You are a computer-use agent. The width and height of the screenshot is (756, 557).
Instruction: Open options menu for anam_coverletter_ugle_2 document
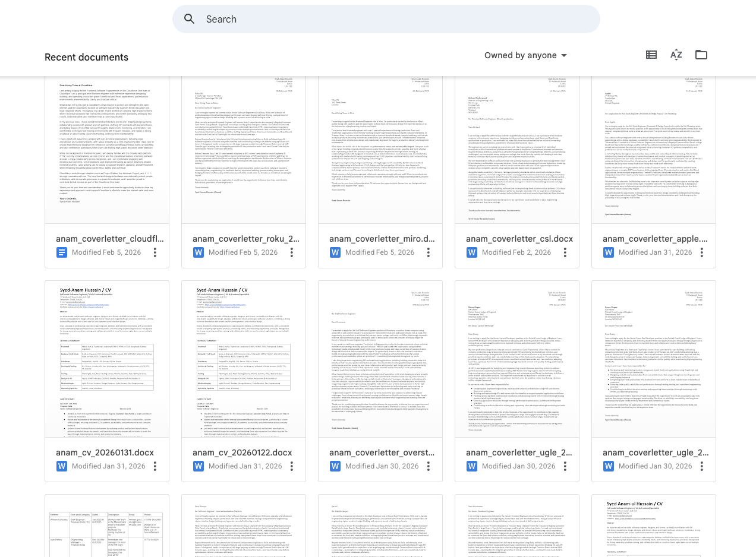[x=565, y=466]
